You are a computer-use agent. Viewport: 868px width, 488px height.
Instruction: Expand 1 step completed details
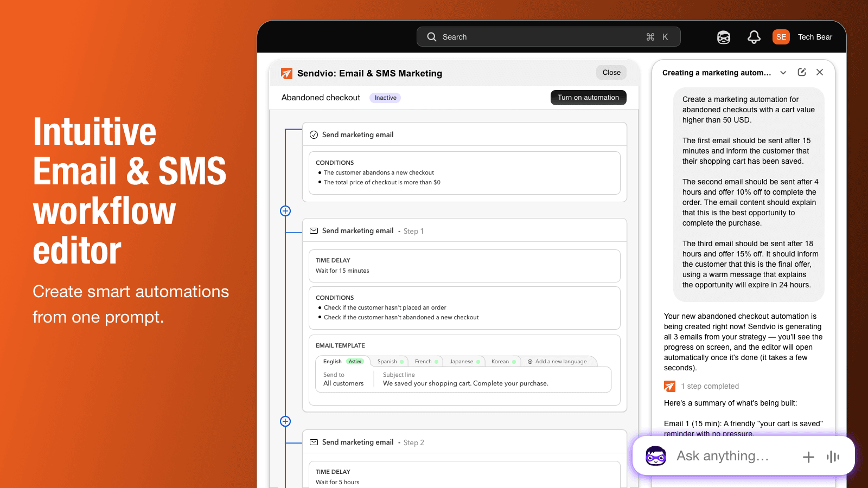(x=710, y=386)
